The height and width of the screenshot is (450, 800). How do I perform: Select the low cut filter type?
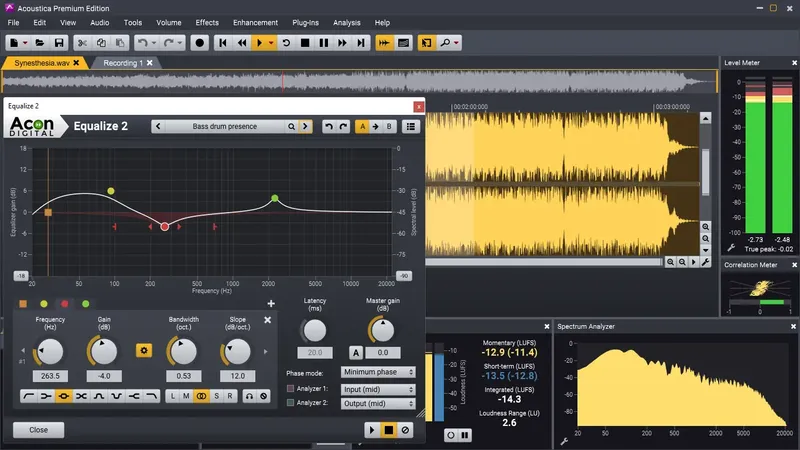point(29,396)
